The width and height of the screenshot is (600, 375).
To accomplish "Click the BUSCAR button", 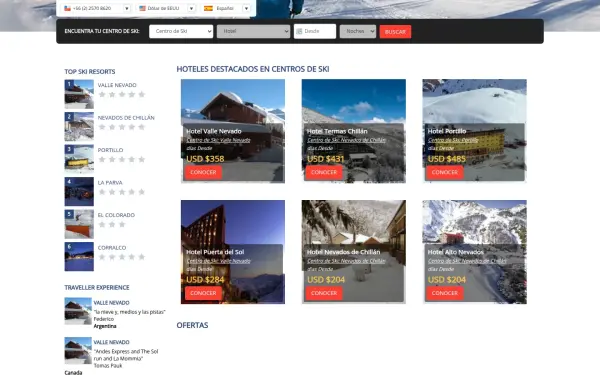I will point(395,32).
